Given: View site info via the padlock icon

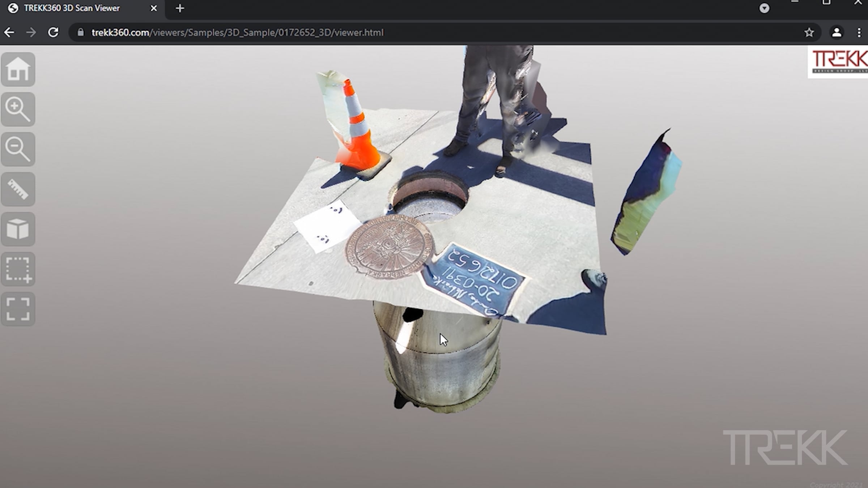Looking at the screenshot, I should pyautogui.click(x=81, y=33).
